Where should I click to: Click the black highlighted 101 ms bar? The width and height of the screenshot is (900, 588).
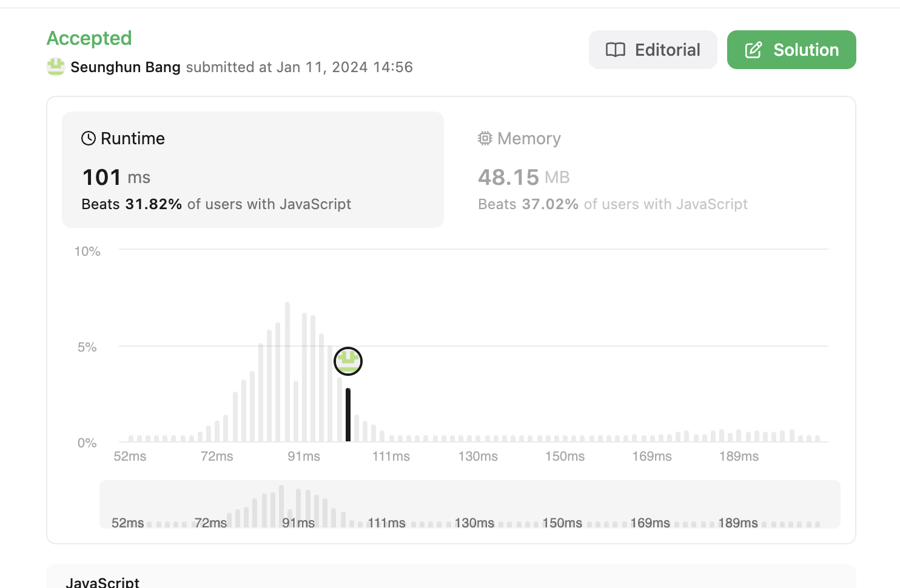(348, 415)
